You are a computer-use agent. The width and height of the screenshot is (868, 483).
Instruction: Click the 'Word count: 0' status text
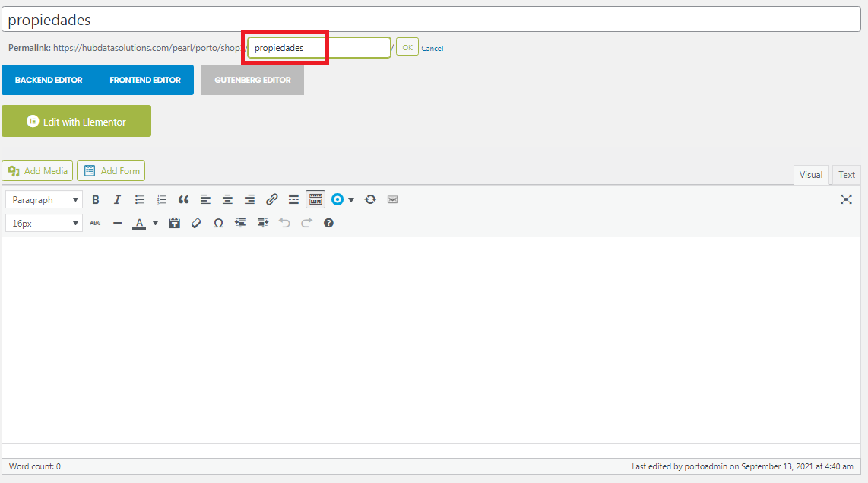(35, 466)
